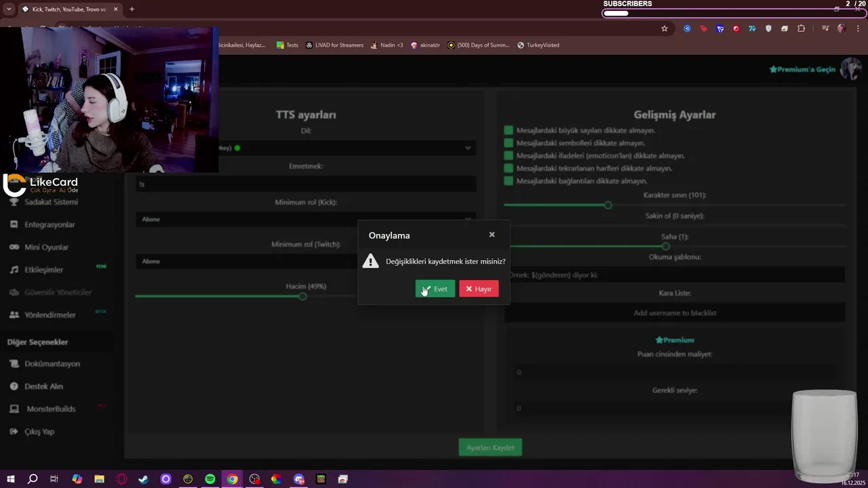Click the Emretmek command input field

[306, 184]
